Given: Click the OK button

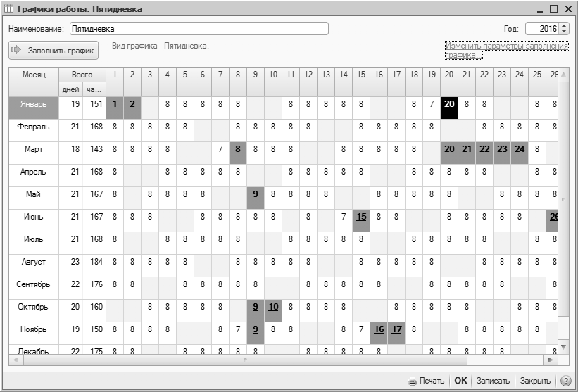Looking at the screenshot, I should 460,381.
